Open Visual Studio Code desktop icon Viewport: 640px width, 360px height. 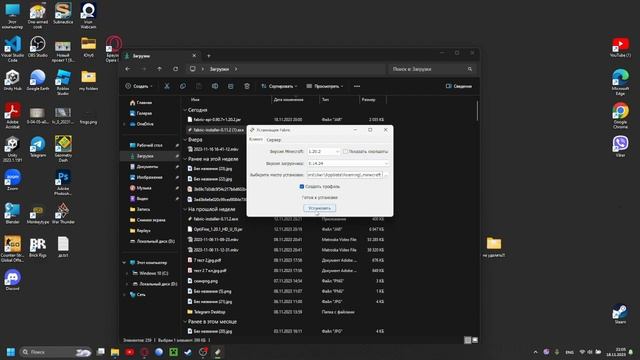coord(13,49)
